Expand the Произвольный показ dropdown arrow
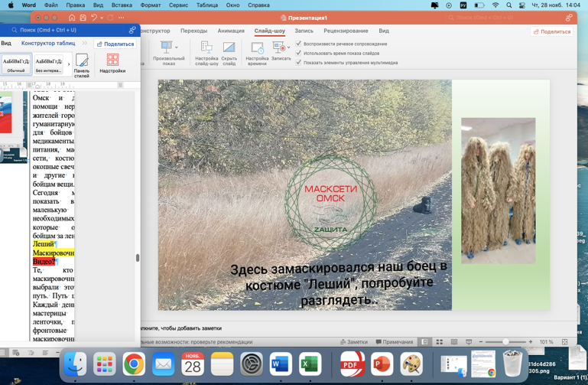This screenshot has width=588, height=385. coord(177,47)
